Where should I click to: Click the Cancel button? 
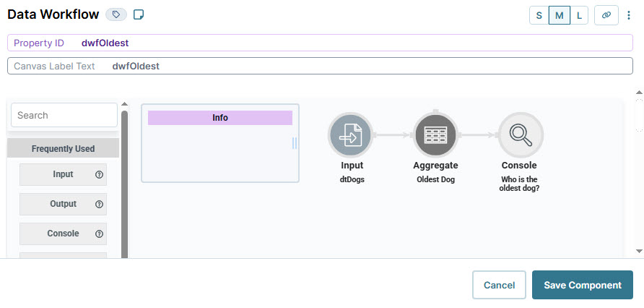[x=499, y=285]
